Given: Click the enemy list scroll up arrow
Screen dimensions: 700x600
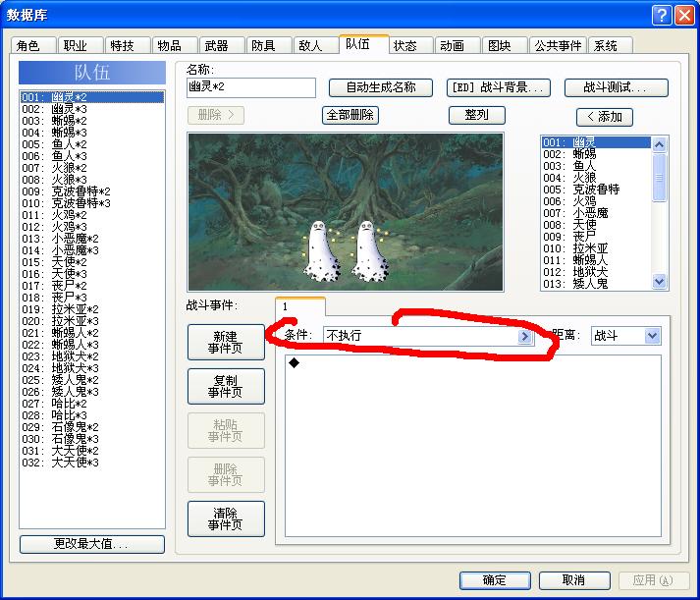Looking at the screenshot, I should 659,144.
